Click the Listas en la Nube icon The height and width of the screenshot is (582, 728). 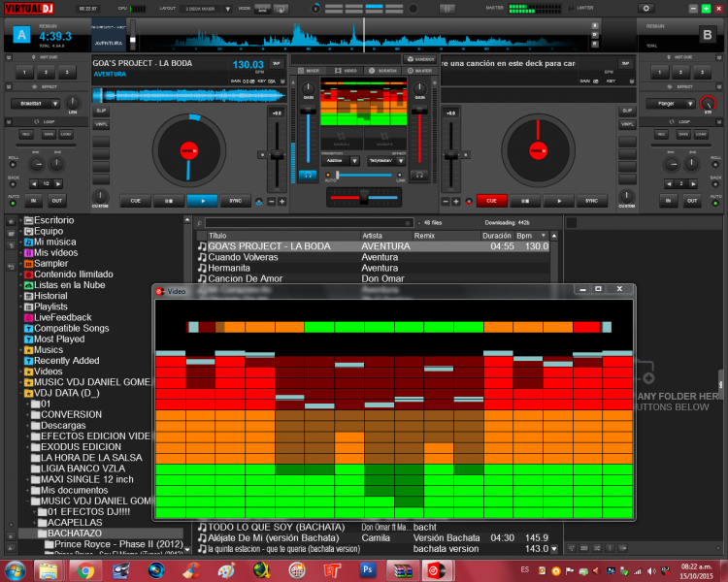(x=28, y=285)
